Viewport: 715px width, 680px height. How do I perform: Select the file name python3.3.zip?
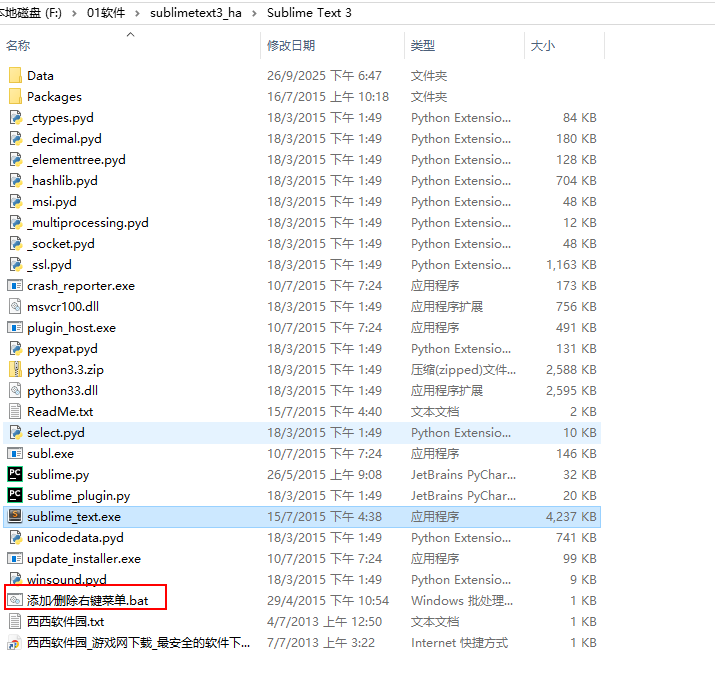coord(65,370)
